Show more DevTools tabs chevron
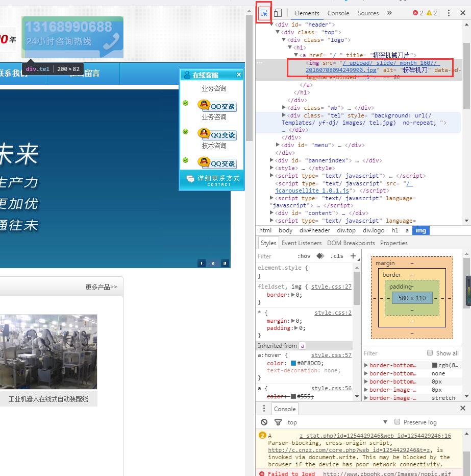The height and width of the screenshot is (476, 471). (x=389, y=13)
